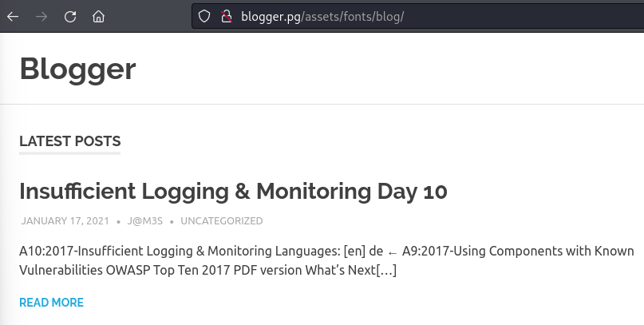Viewport: 644px width, 325px height.
Task: Click the left arrow symbol in the excerpt
Action: tap(393, 252)
